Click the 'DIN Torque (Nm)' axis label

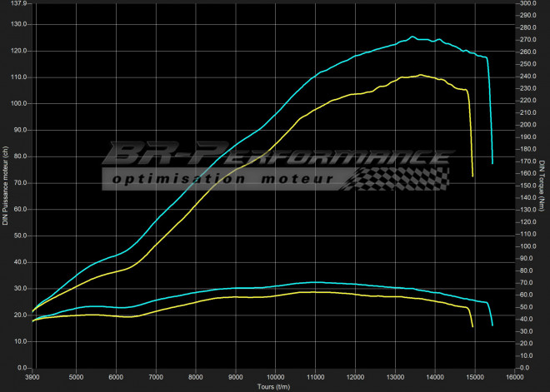(x=542, y=185)
